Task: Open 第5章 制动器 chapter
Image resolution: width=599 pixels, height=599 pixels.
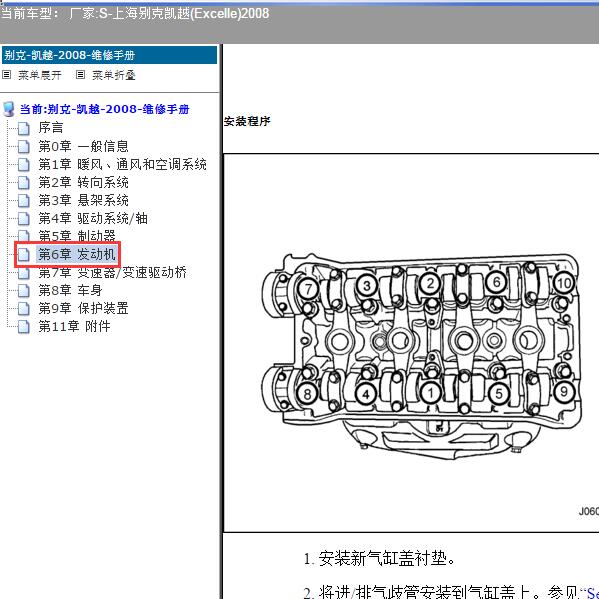Action: [x=77, y=236]
